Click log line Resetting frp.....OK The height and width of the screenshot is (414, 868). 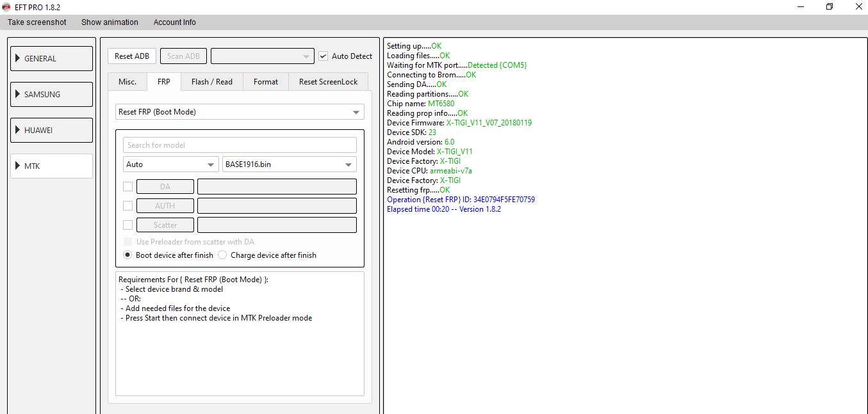click(x=418, y=190)
